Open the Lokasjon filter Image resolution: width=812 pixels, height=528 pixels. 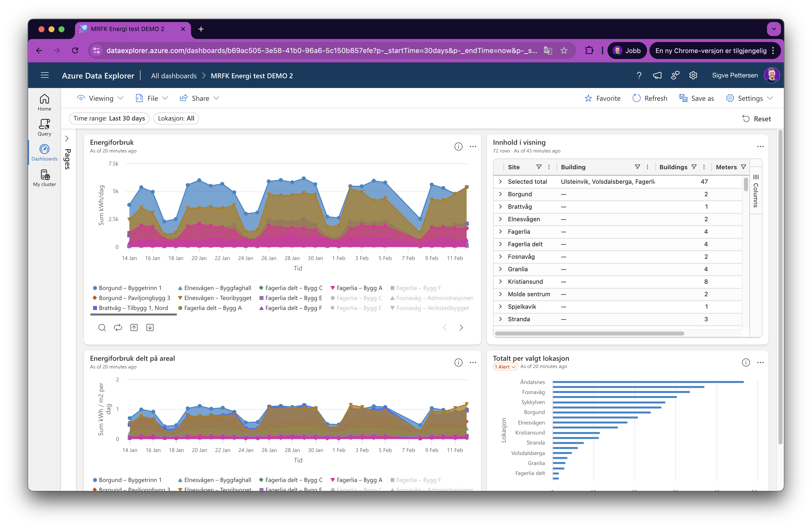coord(176,118)
